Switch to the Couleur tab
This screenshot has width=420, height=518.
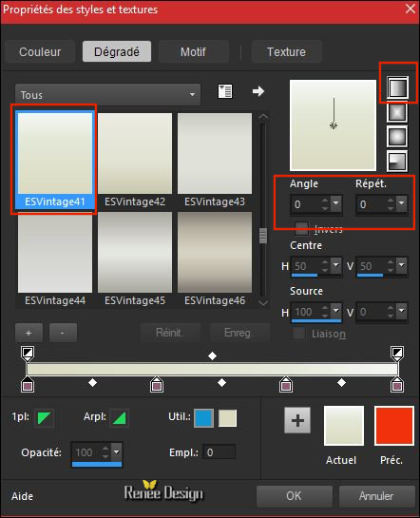pos(40,51)
